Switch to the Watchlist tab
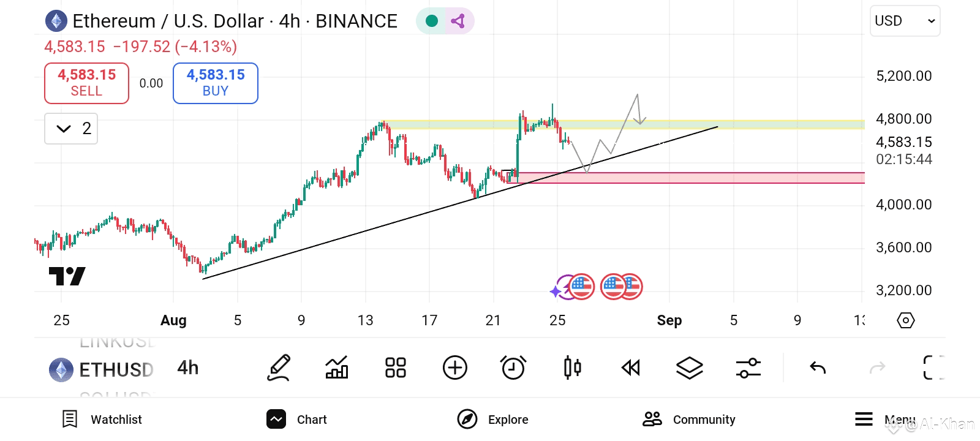Viewport: 980px width, 441px height. click(102, 420)
